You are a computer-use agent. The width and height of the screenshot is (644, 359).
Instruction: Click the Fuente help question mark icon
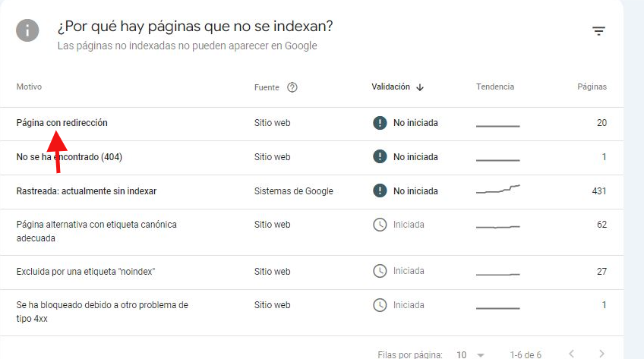tap(292, 87)
